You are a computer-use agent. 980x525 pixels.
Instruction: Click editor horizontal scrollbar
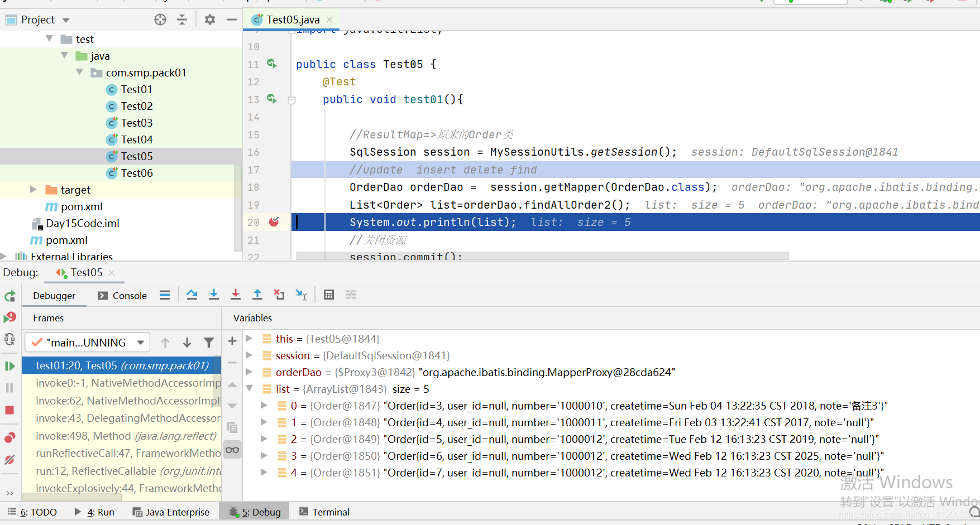pos(542,256)
